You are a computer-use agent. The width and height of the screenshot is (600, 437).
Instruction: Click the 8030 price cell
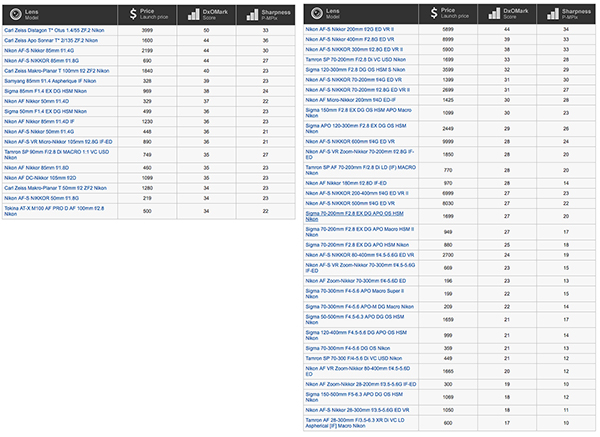(448, 203)
